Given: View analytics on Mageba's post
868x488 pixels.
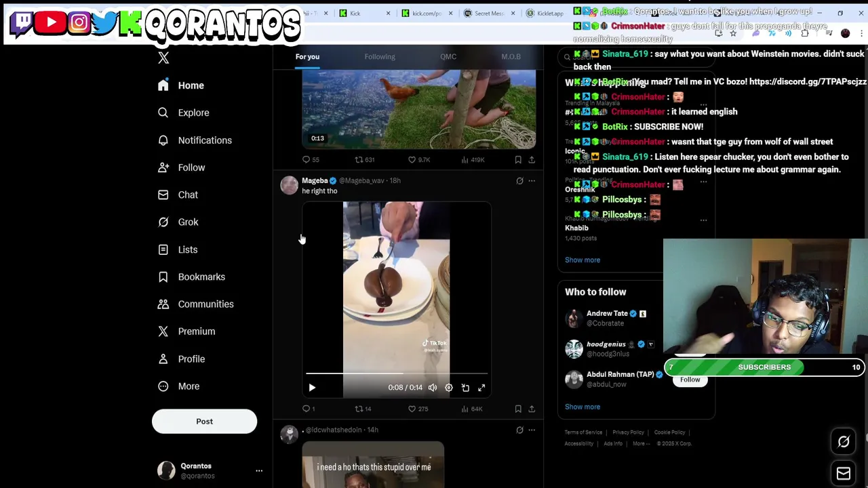Looking at the screenshot, I should (472, 409).
